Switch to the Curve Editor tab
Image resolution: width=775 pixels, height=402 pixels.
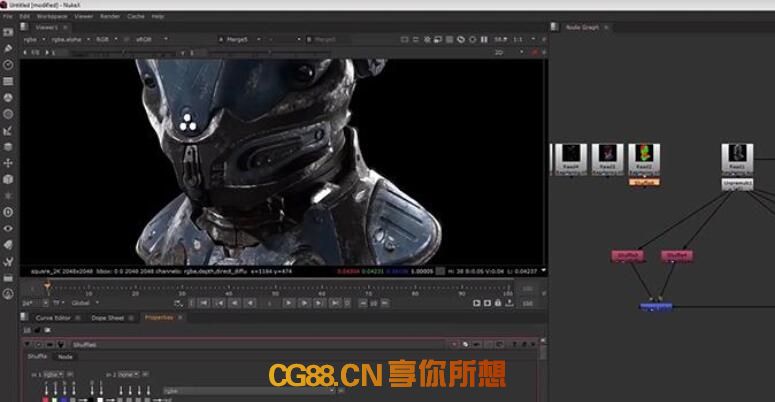(53, 317)
